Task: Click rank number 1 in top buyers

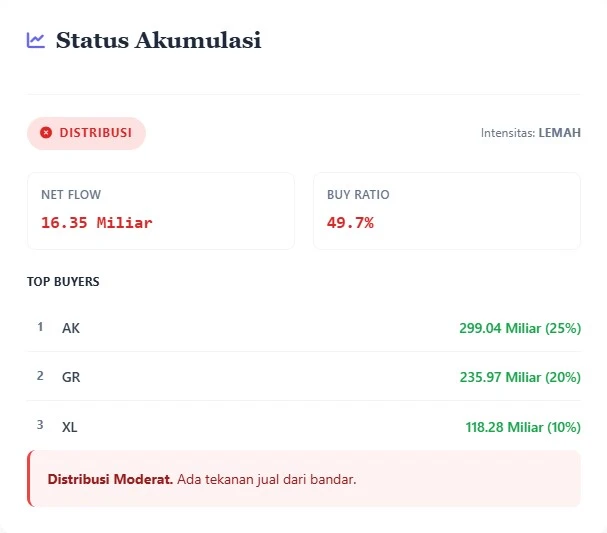Action: tap(40, 327)
